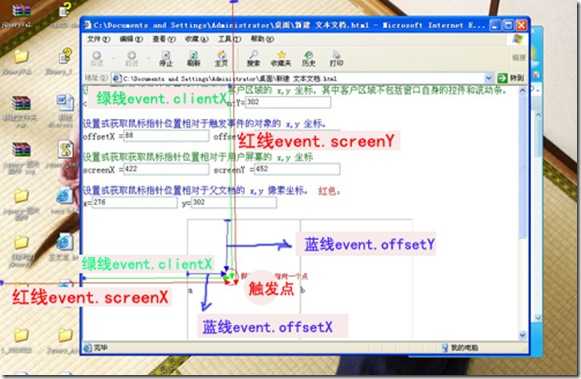Screen dimensions: 581x379
Task: Expand the address bar dropdown arrow
Action: click(488, 78)
